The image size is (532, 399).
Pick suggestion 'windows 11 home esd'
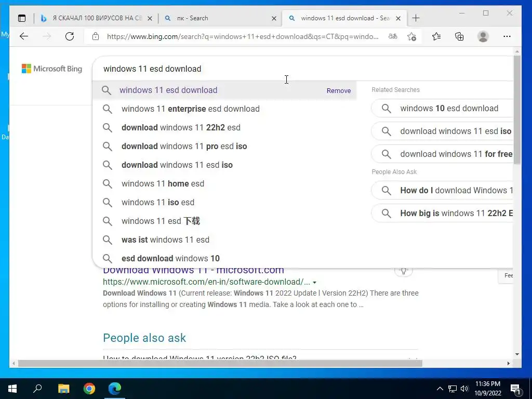pos(224,183)
